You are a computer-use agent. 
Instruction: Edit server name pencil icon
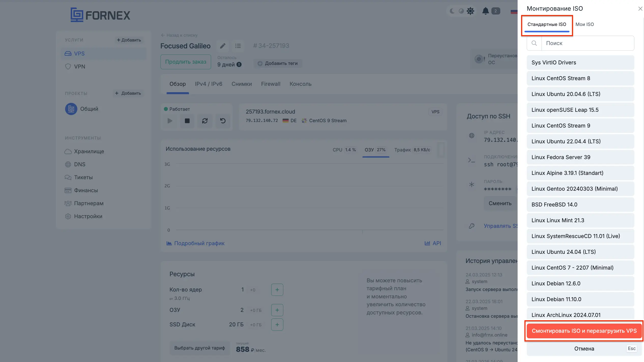pyautogui.click(x=223, y=46)
